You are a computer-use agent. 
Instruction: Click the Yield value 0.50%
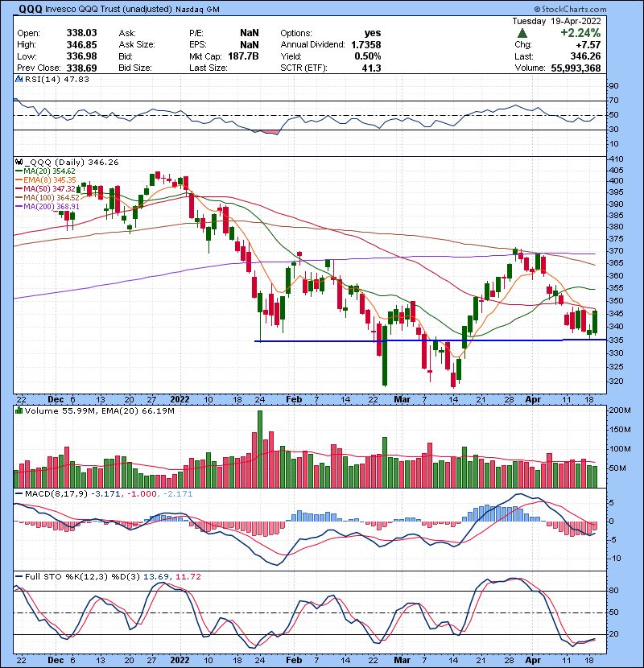[x=368, y=56]
